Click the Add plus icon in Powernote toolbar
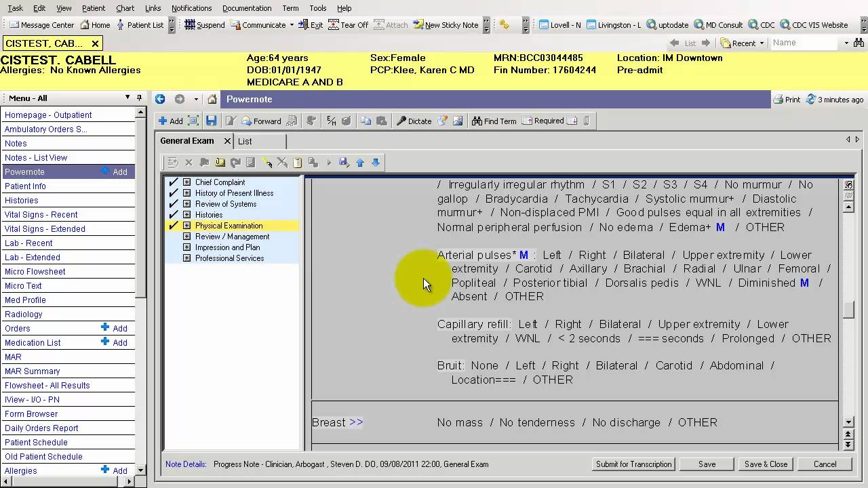Screen dimensions: 868x488 coord(163,121)
